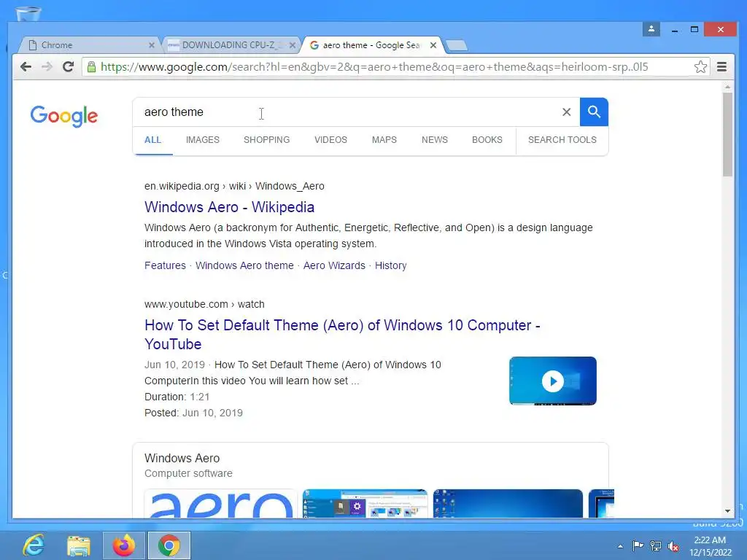Screen dimensions: 747x560
Task: Click the Chrome taskbar icon
Action: [x=169, y=545]
